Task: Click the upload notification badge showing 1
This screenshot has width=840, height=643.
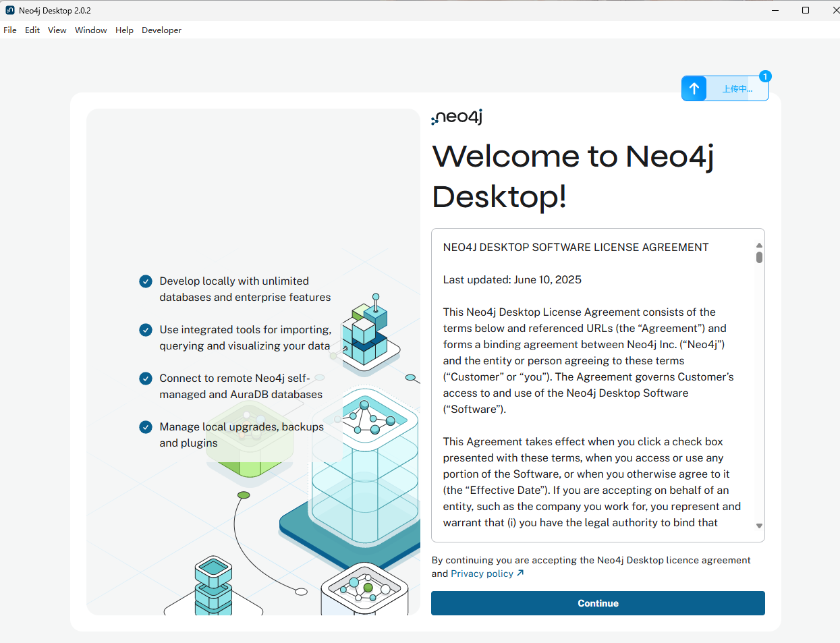Action: [765, 76]
